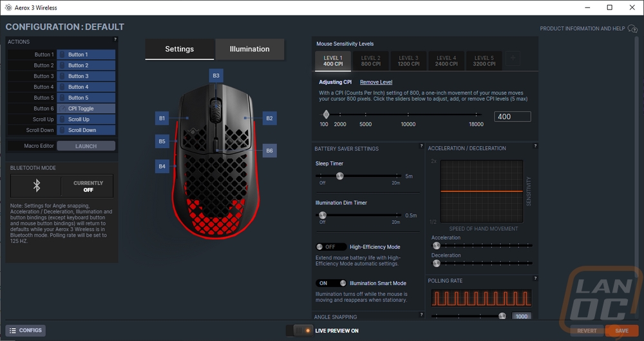Screen dimensions: 644x341
Task: Select Level 5 3200 CPI tab
Action: pyautogui.click(x=484, y=61)
